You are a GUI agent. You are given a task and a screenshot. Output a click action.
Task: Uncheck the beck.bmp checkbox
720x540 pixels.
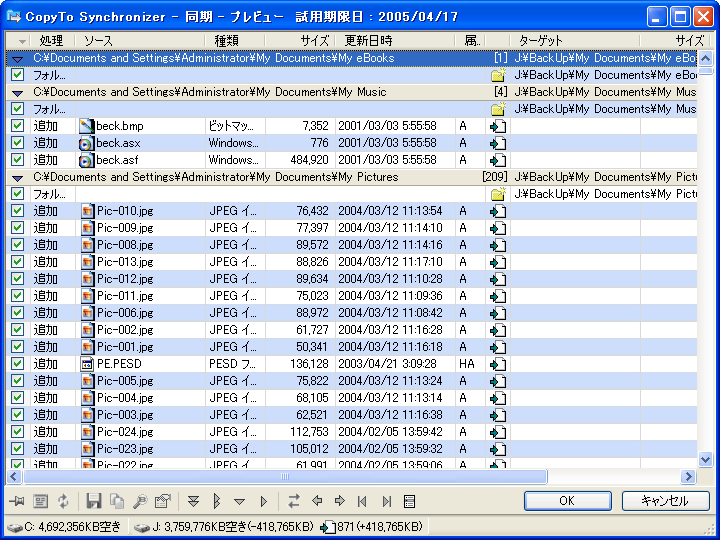17,125
